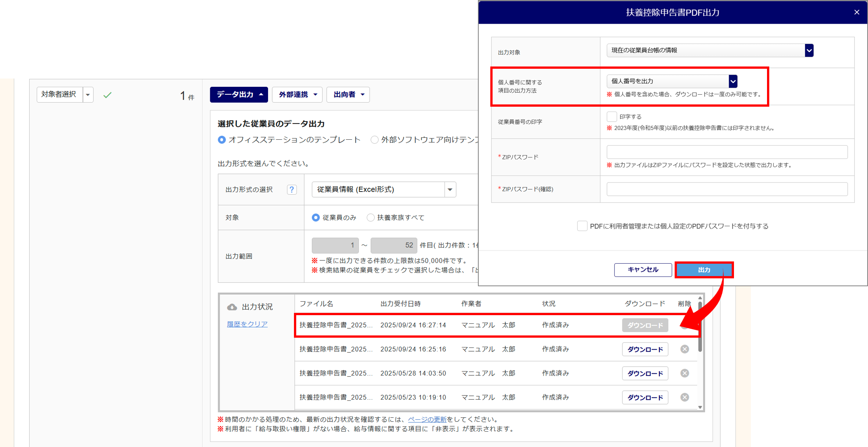This screenshot has height=447, width=868.
Task: Open 個人番号を出力 dropdown
Action: (672, 81)
